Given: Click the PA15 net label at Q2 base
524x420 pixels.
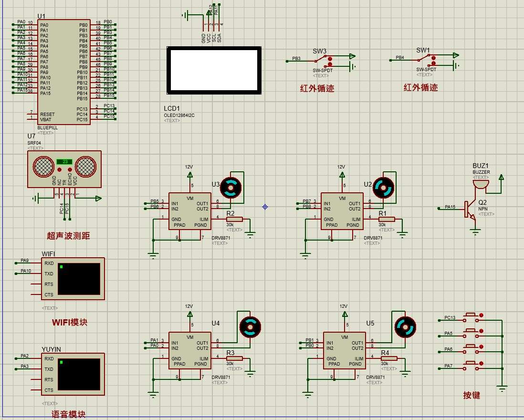Looking at the screenshot, I should [450, 207].
